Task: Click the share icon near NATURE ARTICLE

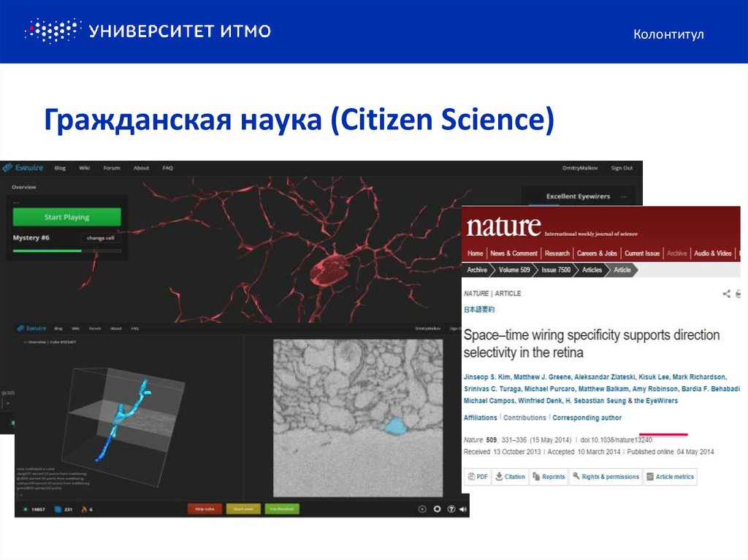Action: tap(728, 294)
